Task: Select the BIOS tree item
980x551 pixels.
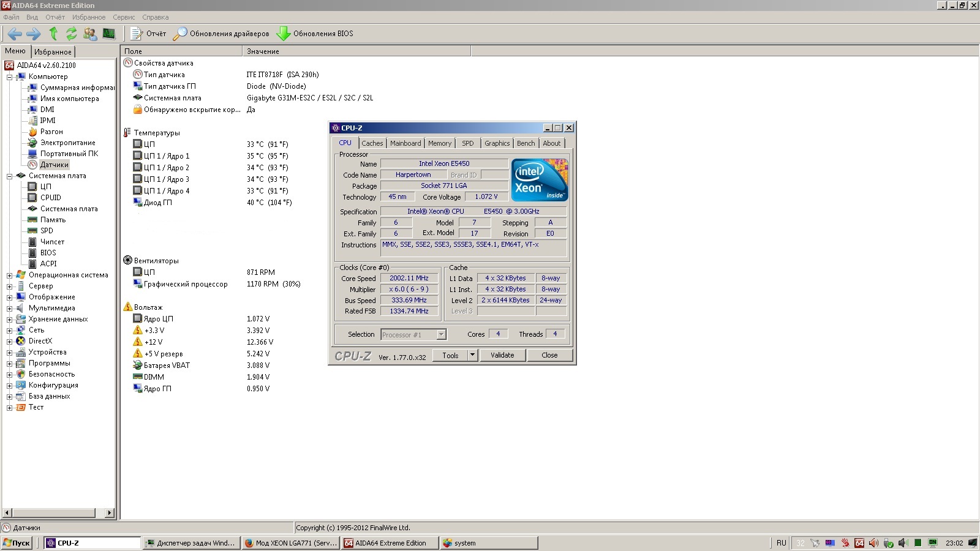Action: coord(48,253)
